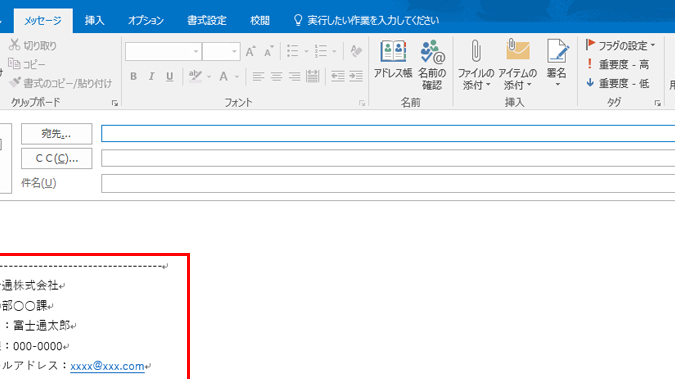Attach a file with the paperclip icon
This screenshot has height=379, width=675.
point(476,65)
